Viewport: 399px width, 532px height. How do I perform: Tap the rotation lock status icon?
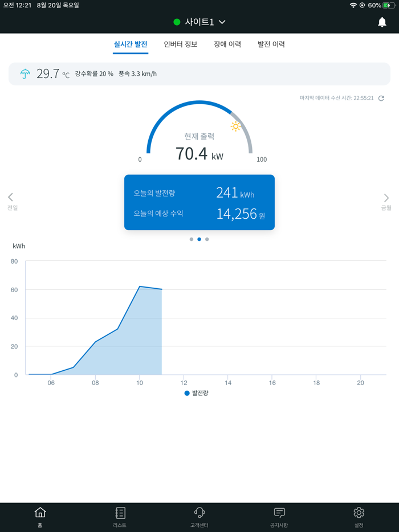point(363,6)
